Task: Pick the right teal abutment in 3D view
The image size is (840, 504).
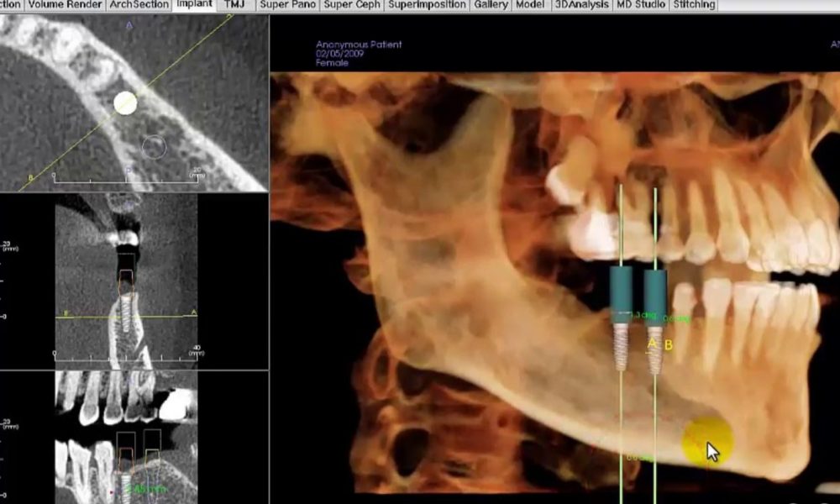Action: (x=655, y=290)
